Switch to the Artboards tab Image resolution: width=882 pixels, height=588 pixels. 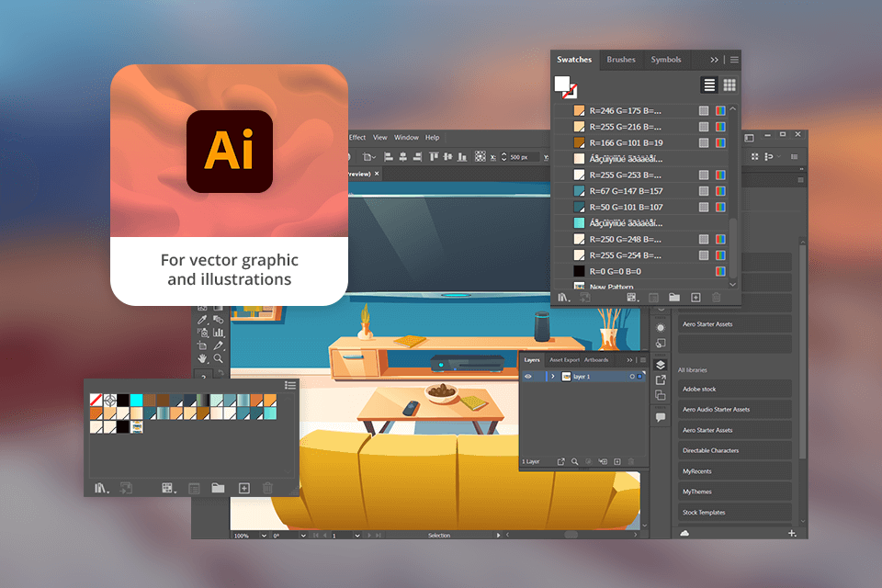(596, 360)
